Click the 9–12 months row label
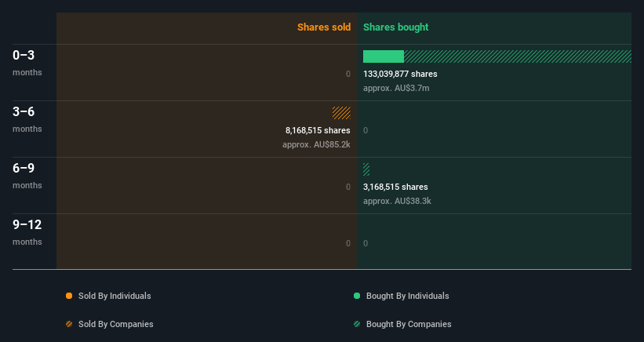 (x=27, y=232)
